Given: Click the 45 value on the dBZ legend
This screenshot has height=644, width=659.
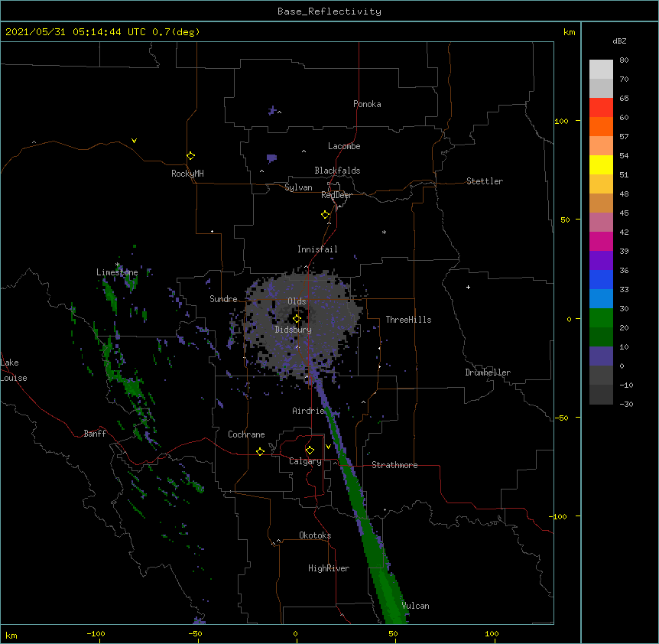Looking at the screenshot, I should click(624, 213).
